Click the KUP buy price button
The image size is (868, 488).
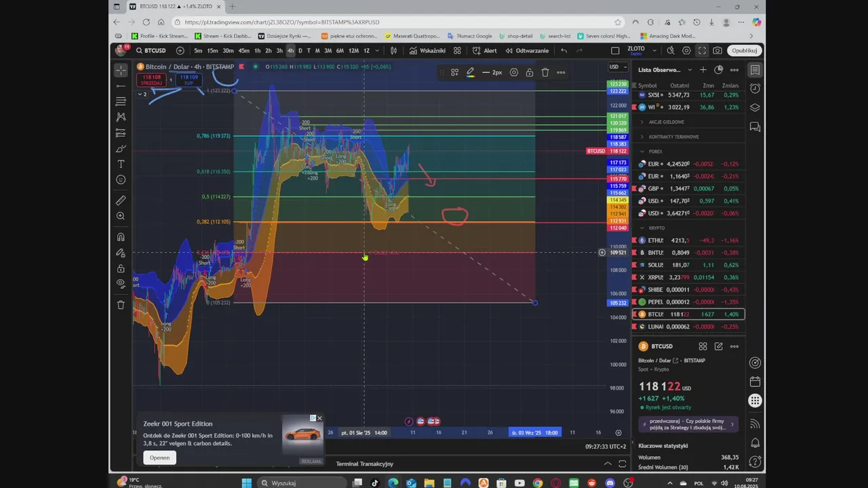click(189, 80)
